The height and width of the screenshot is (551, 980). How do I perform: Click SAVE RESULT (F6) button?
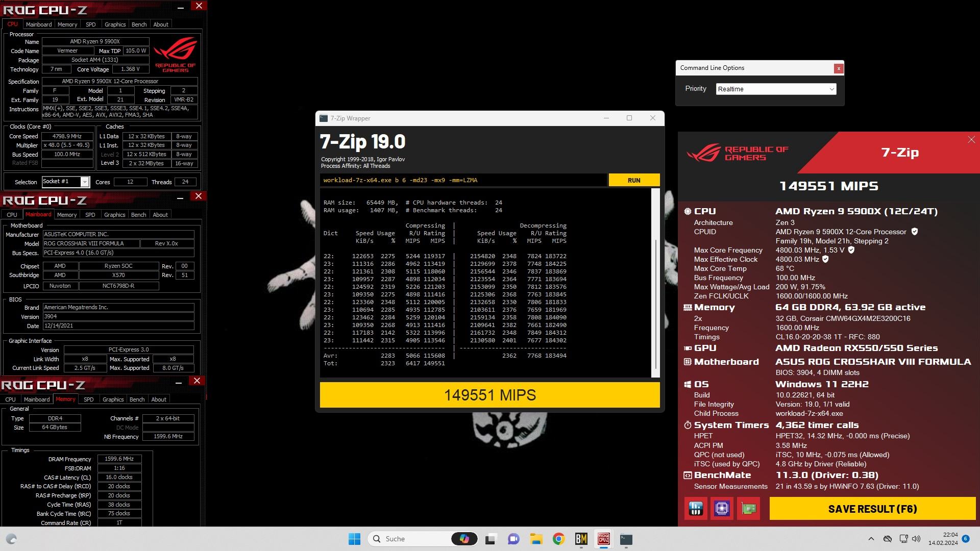[872, 509]
